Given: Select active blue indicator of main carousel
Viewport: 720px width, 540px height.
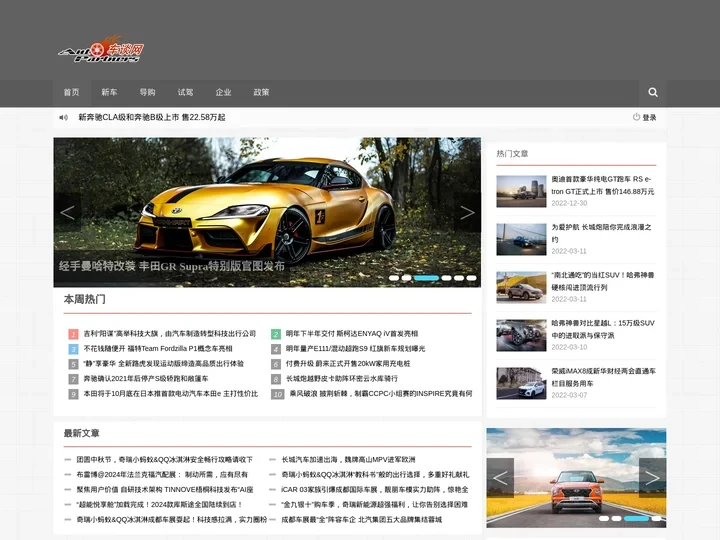Looking at the screenshot, I should 426,278.
